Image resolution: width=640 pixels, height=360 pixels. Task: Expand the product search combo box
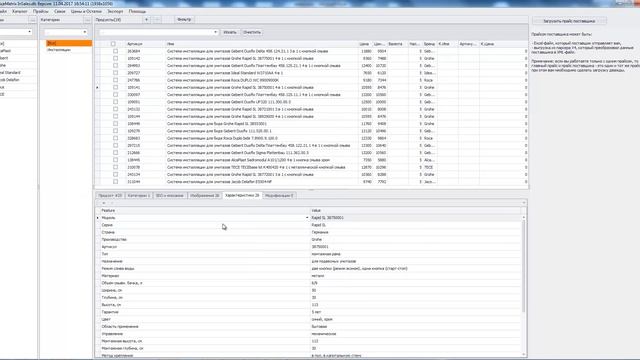[215, 32]
